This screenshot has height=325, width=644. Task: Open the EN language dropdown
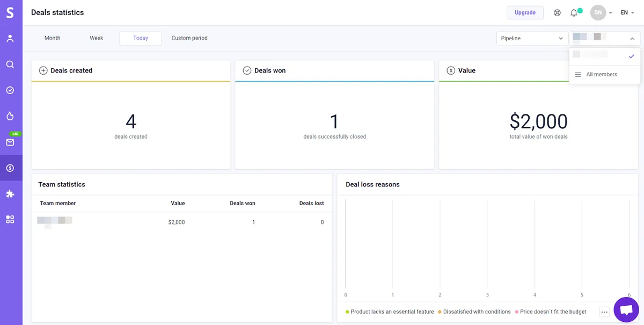(626, 12)
